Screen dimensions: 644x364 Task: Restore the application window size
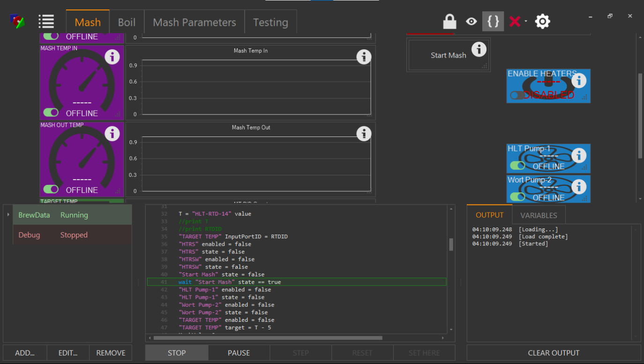point(610,16)
